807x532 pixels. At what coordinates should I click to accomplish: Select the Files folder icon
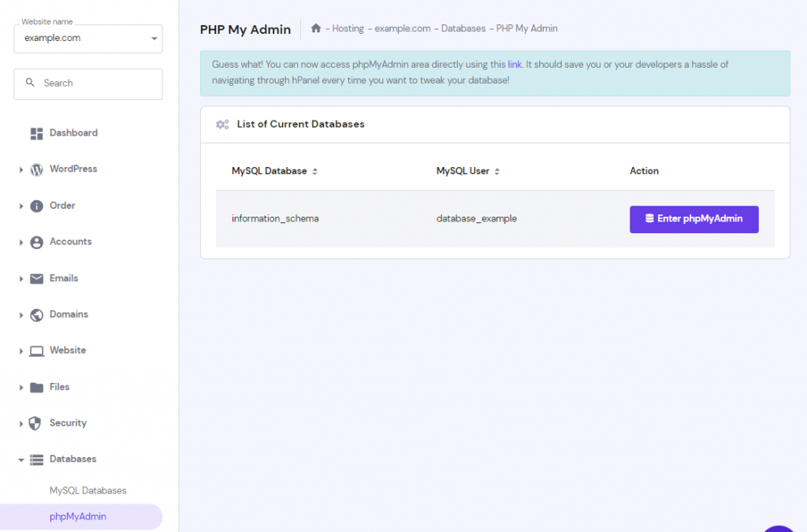36,387
